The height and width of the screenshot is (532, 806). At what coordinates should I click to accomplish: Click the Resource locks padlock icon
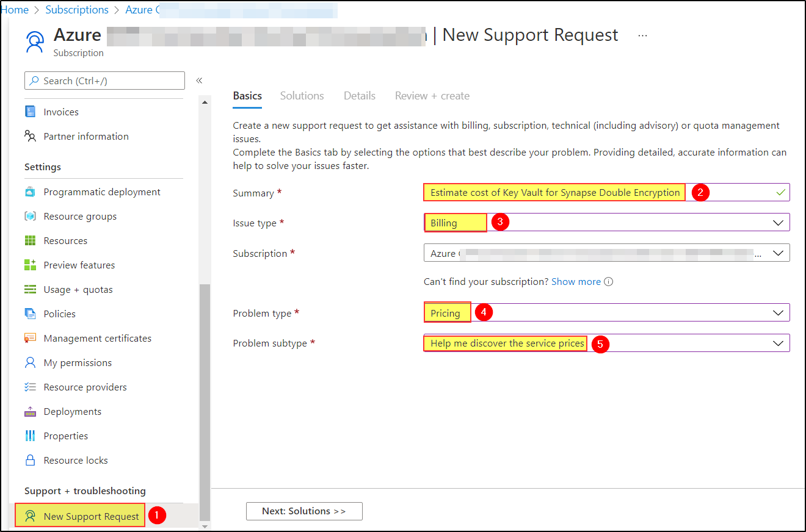click(x=30, y=460)
